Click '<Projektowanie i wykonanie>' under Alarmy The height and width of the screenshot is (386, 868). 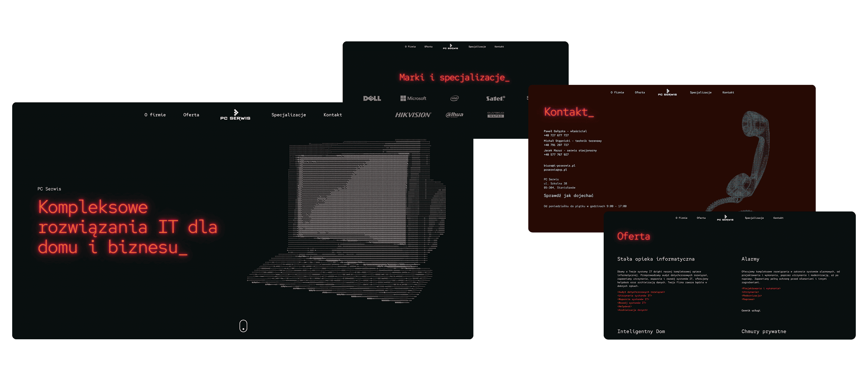[761, 288]
